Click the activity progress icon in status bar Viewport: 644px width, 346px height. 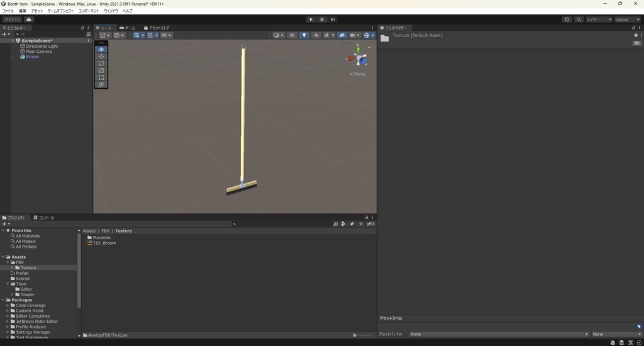pos(639,343)
